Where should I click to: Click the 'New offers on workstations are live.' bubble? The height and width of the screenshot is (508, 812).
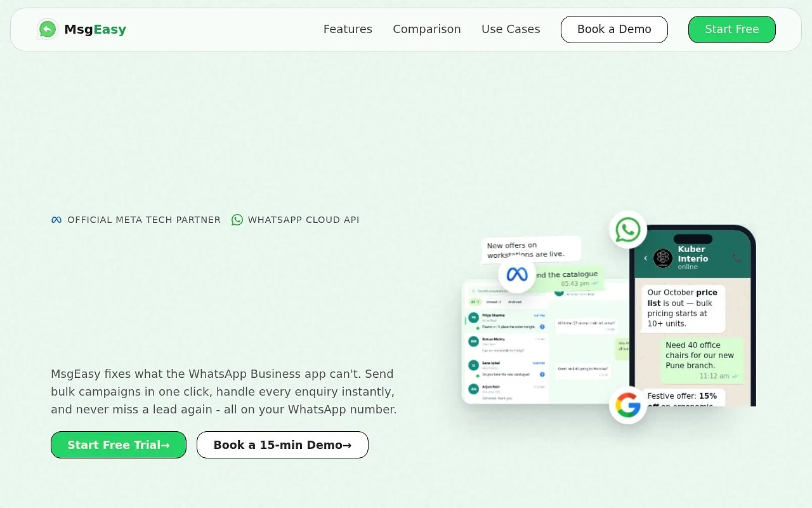coord(531,250)
